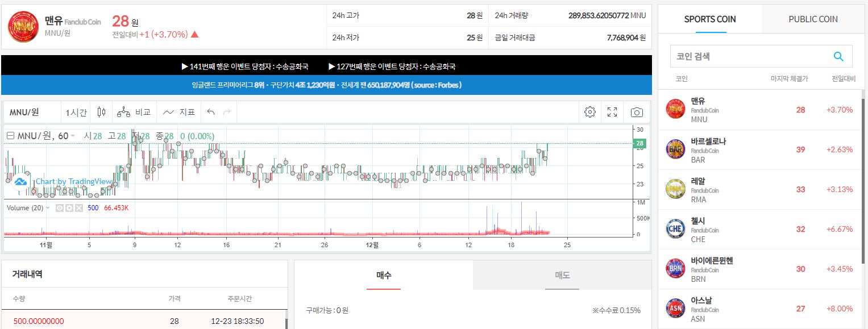Select 첼시 change +6.67%

coord(840,229)
